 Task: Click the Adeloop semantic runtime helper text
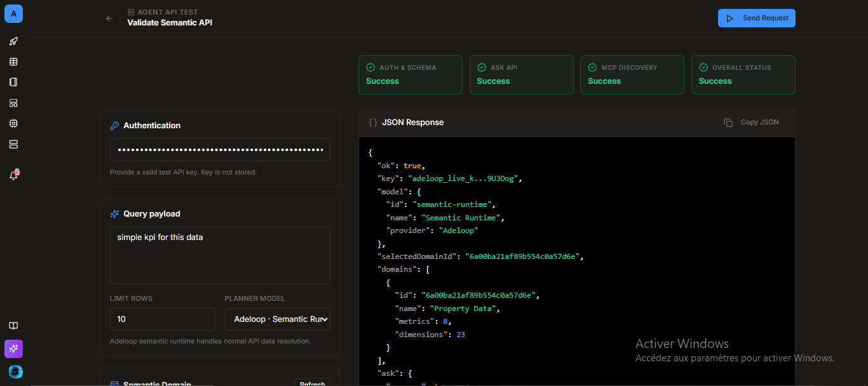point(210,341)
